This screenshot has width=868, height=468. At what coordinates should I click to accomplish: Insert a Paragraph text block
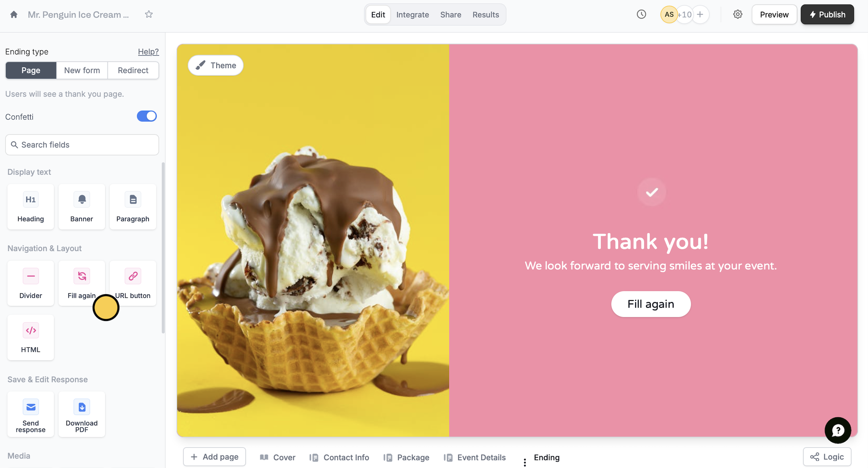coord(133,207)
